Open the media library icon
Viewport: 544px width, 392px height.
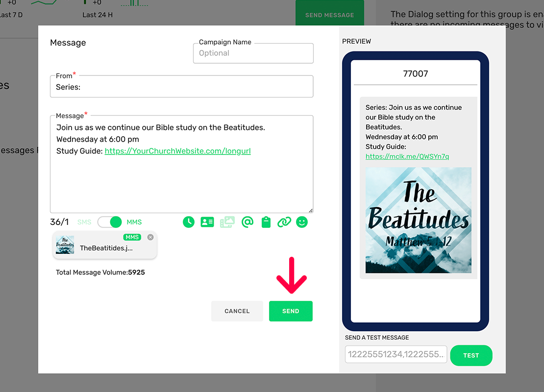227,222
